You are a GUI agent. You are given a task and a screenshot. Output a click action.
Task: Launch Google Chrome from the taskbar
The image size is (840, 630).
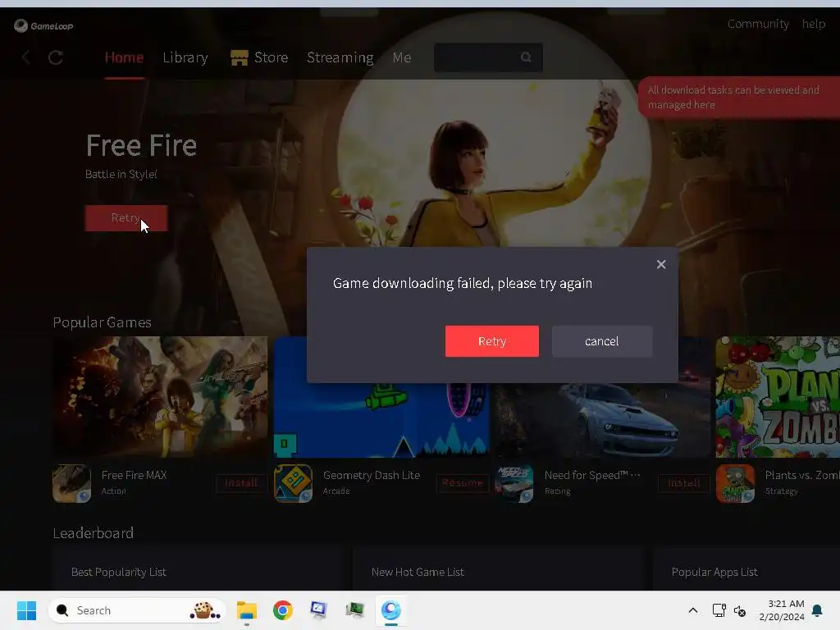[x=283, y=610]
